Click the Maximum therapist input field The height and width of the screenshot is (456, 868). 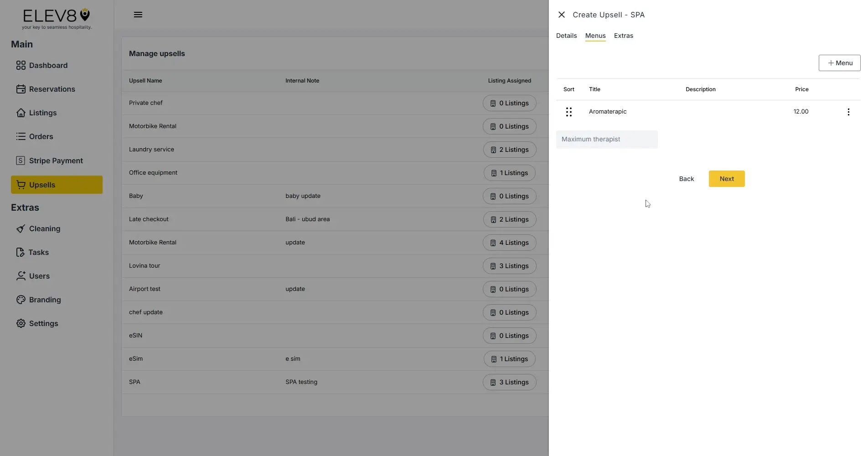tap(606, 139)
